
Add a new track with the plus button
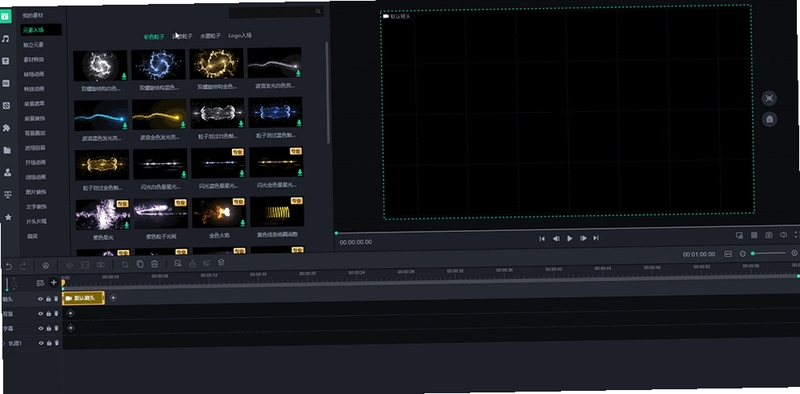click(x=54, y=282)
